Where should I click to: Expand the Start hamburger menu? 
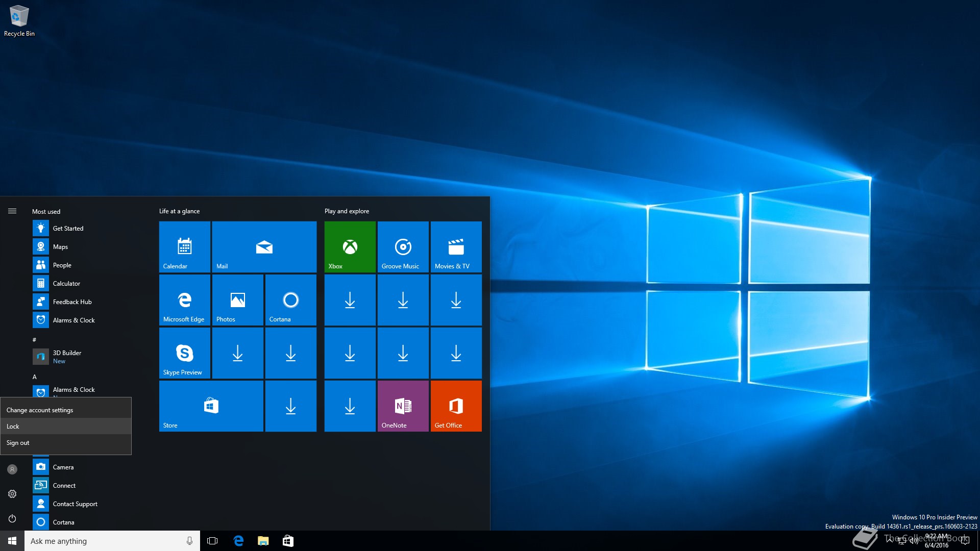(x=12, y=211)
